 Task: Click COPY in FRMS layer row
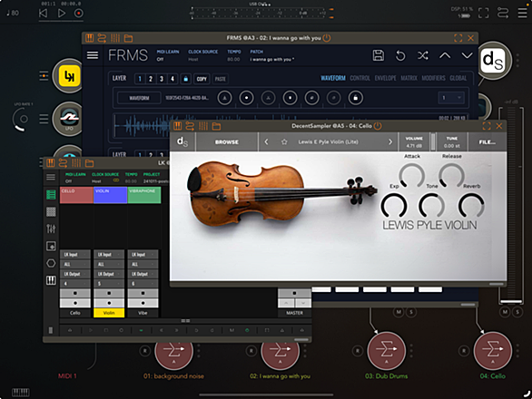click(x=202, y=79)
